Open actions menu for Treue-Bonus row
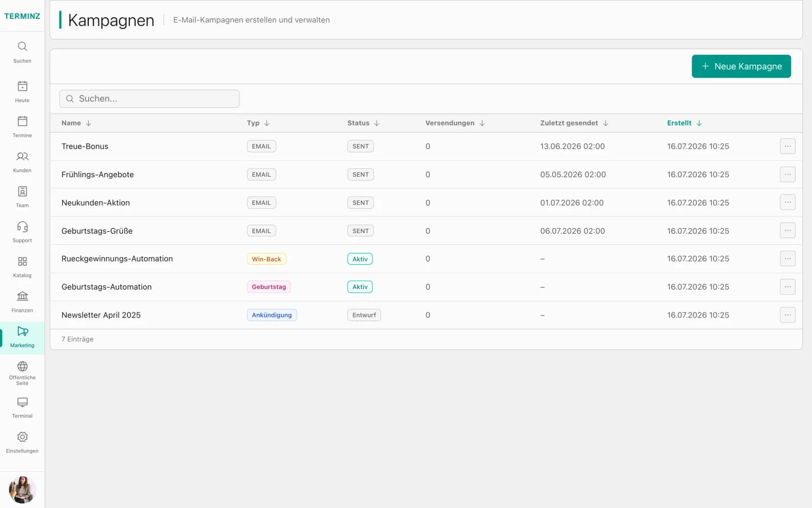The height and width of the screenshot is (508, 812). tap(787, 146)
